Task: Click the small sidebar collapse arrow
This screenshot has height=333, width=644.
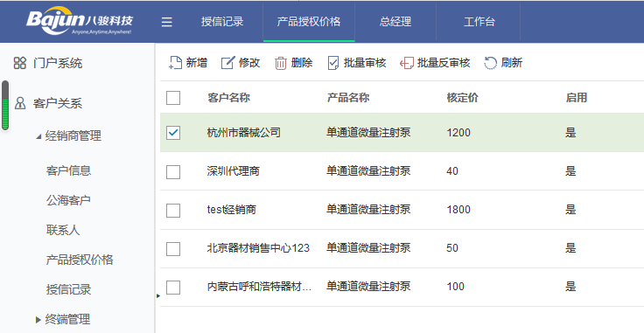Action: [158, 295]
